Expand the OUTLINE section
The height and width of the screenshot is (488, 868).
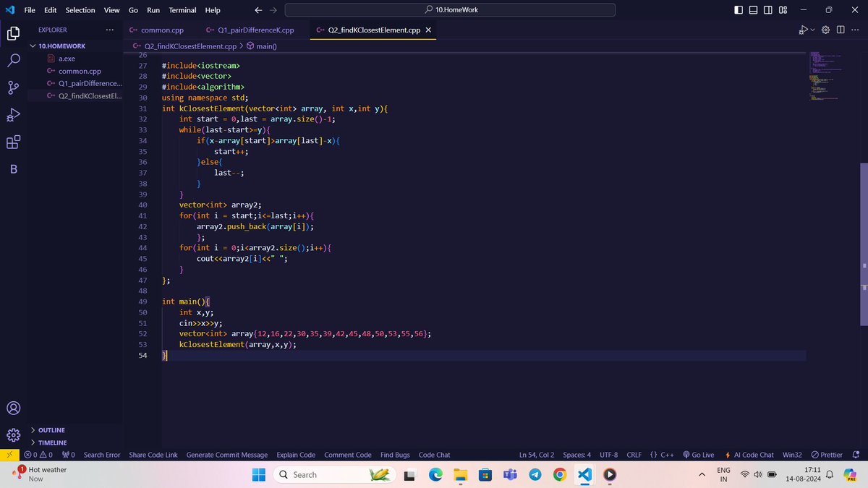[52, 429]
